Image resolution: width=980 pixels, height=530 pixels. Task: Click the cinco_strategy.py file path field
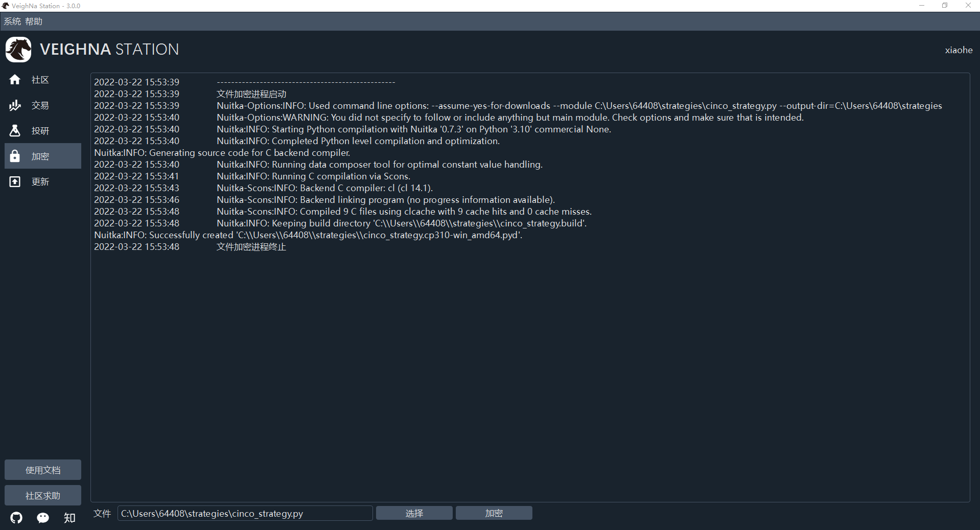click(x=245, y=513)
